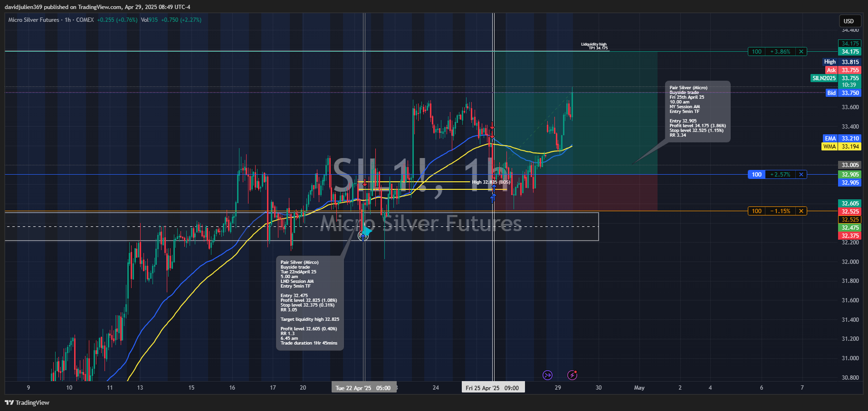Select the Tue 22 Apr '25 05:00 time label
Viewport: 868px width, 411px height.
click(363, 388)
